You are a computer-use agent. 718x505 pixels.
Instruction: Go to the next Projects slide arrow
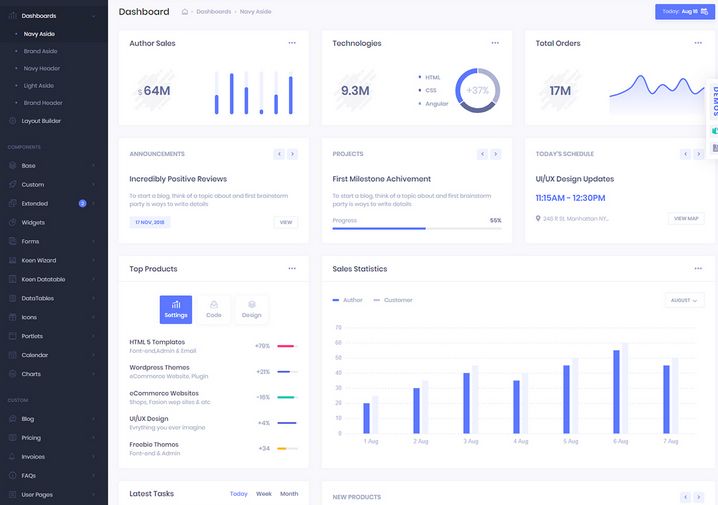[x=496, y=154]
